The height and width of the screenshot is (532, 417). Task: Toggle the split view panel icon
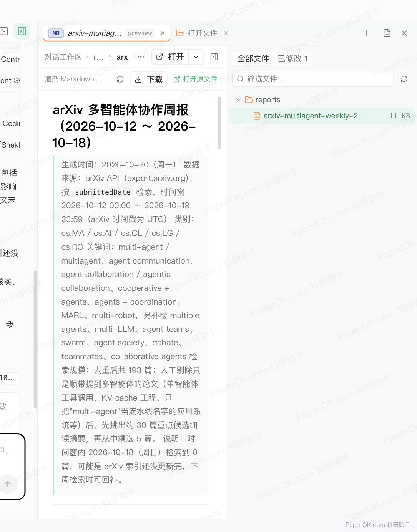214,57
